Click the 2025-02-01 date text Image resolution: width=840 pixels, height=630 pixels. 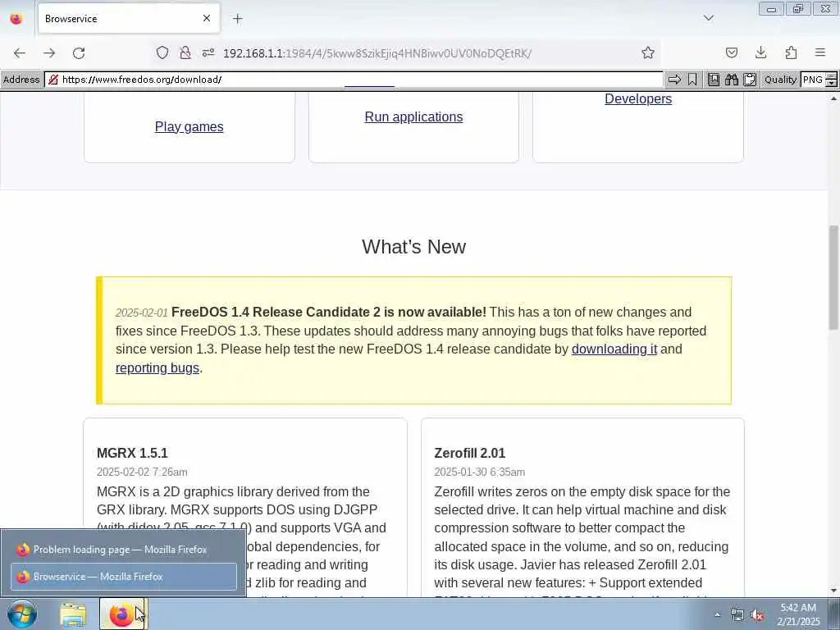(141, 313)
